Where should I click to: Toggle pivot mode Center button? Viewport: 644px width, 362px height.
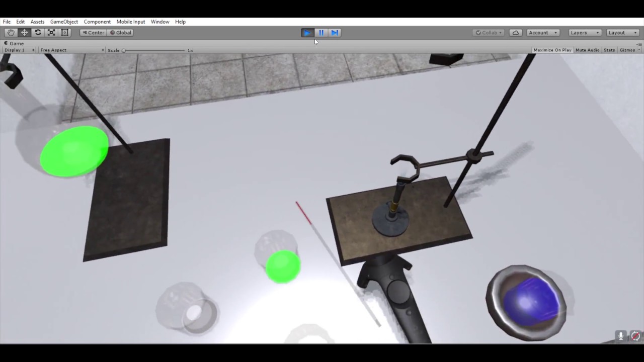pos(93,33)
